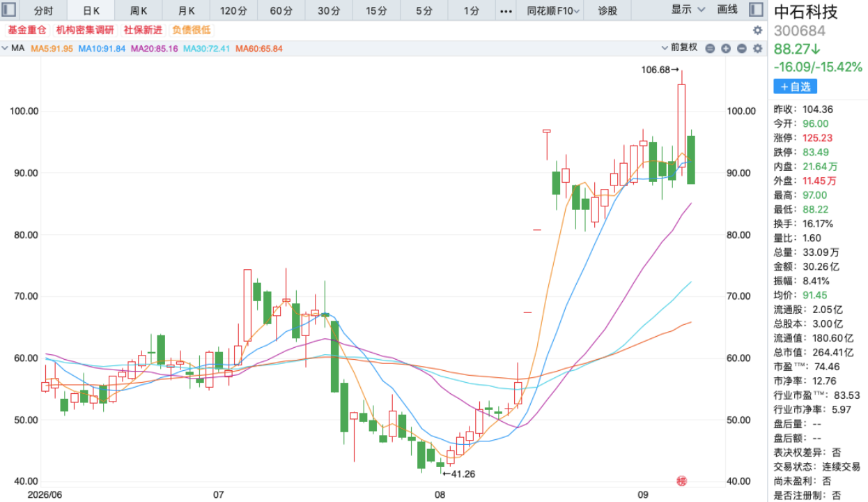Click the 中石科技 stock name
Screen dimensions: 868x502
tap(806, 12)
